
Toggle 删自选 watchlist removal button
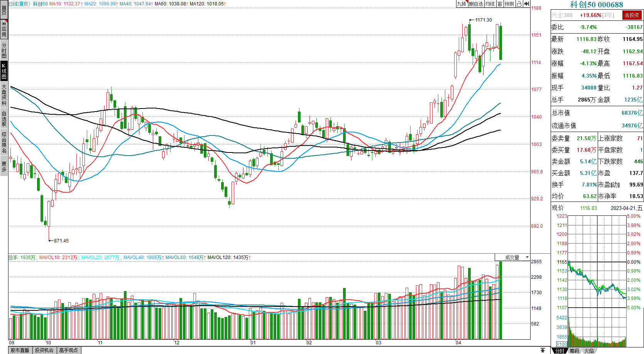click(x=476, y=4)
